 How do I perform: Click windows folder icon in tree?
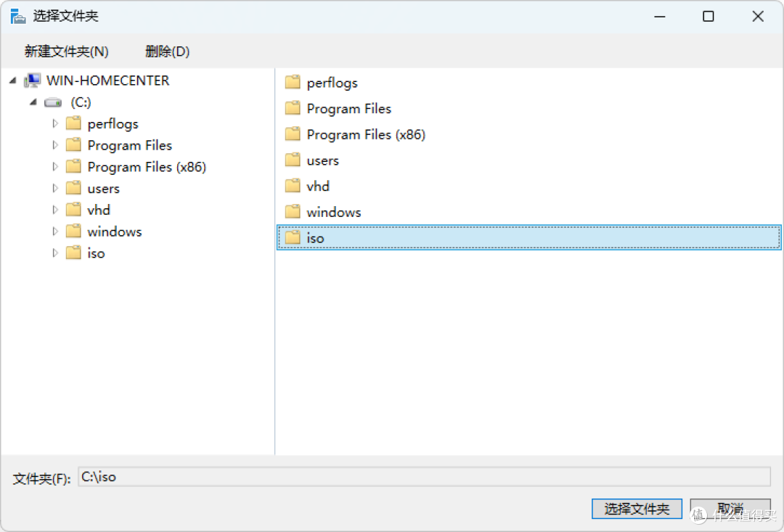coord(73,231)
